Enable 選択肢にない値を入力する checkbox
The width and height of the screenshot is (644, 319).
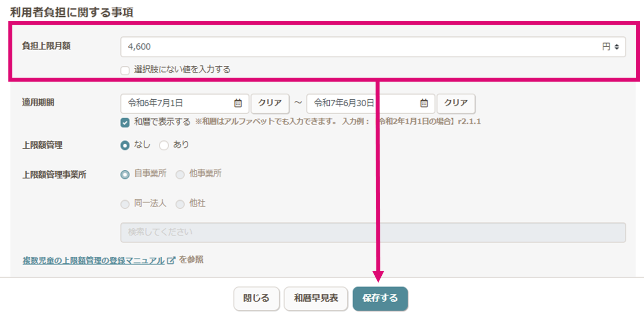click(125, 70)
